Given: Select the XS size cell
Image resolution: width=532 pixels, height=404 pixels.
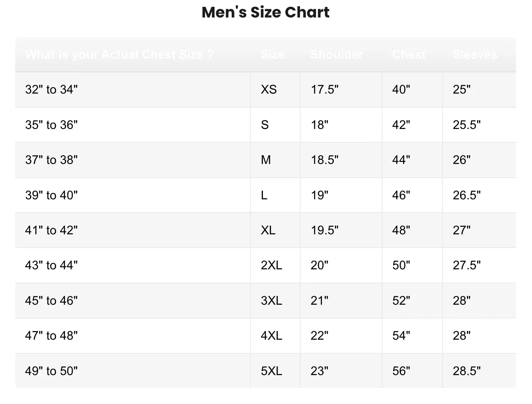Looking at the screenshot, I should click(x=269, y=90).
